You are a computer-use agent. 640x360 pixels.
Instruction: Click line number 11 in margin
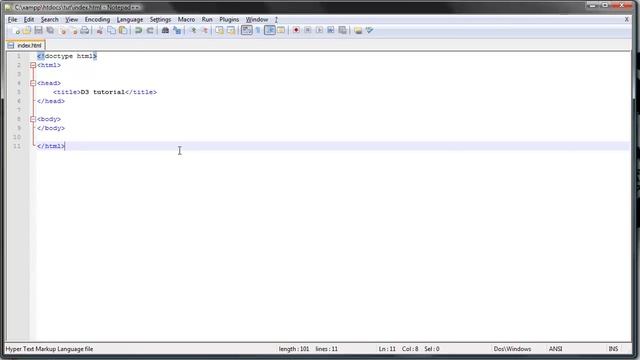point(17,146)
